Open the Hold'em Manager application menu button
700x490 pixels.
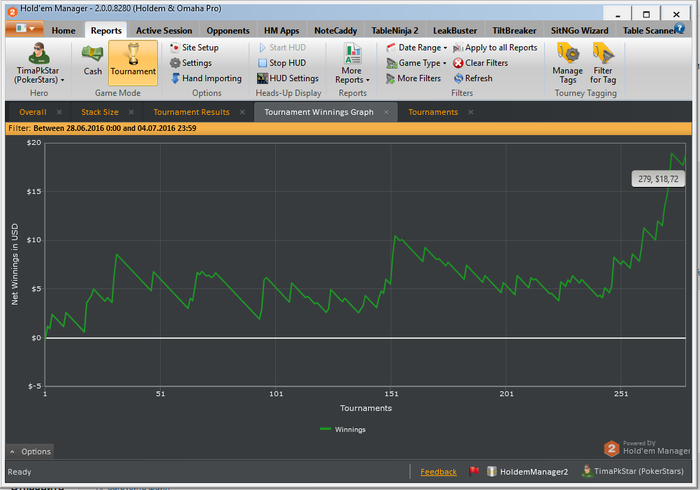24,29
